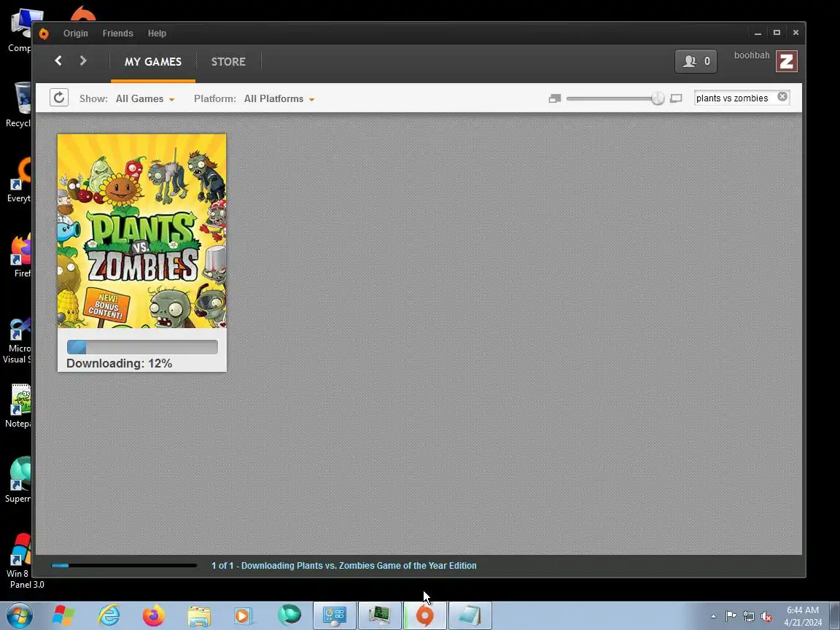Refresh the games library
840x630 pixels.
click(x=59, y=98)
